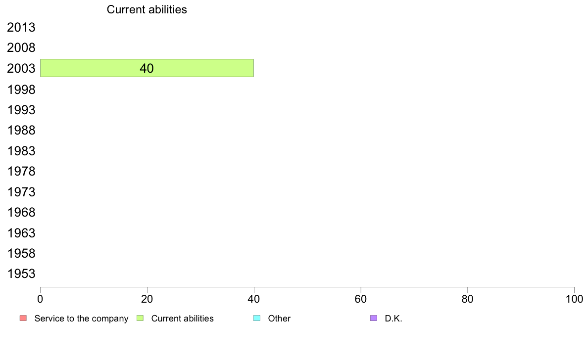This screenshot has height=364, width=588.
Task: Click the Other legend text
Action: click(x=279, y=318)
